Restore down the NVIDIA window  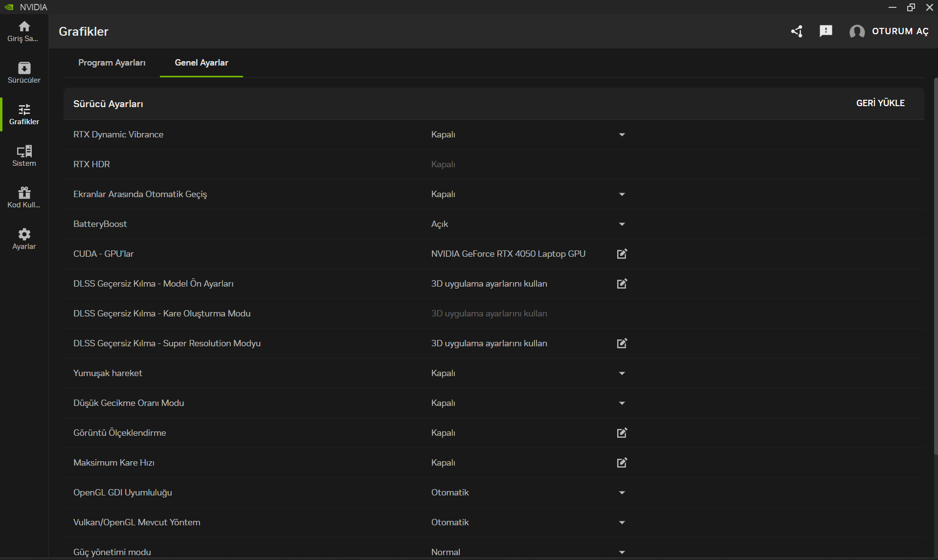(911, 7)
